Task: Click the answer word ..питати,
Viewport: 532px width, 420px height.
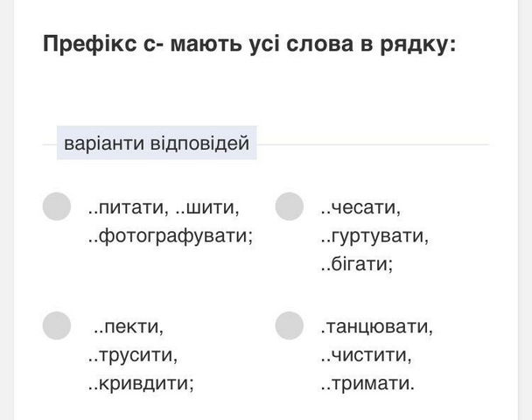Action: tap(129, 207)
